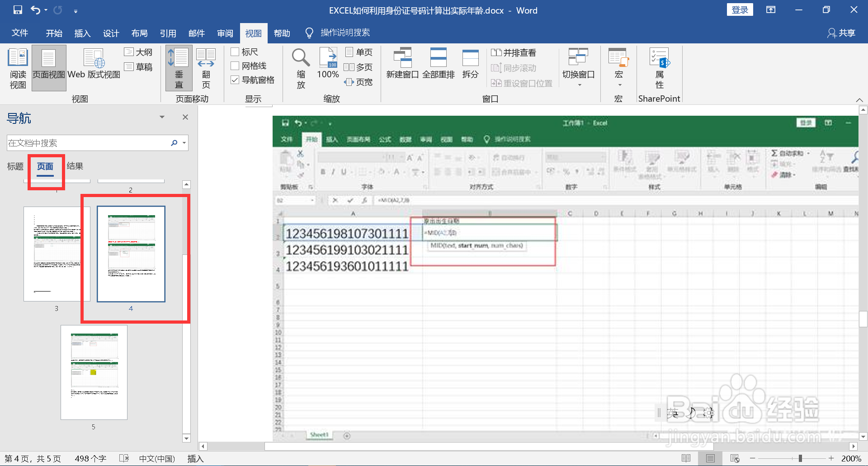Select Multiple Pages view (多页)
The width and height of the screenshot is (868, 466).
coord(359,67)
